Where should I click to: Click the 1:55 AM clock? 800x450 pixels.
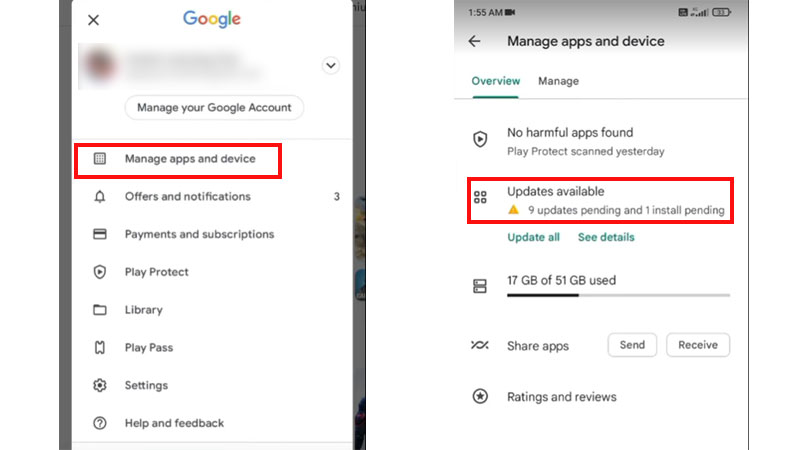(485, 12)
